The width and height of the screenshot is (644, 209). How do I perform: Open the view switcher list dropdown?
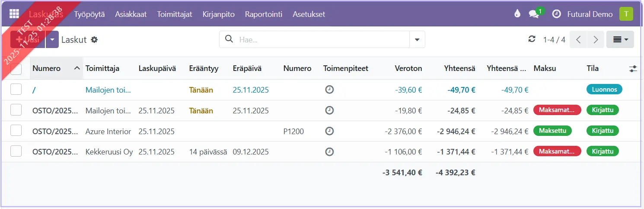click(620, 39)
